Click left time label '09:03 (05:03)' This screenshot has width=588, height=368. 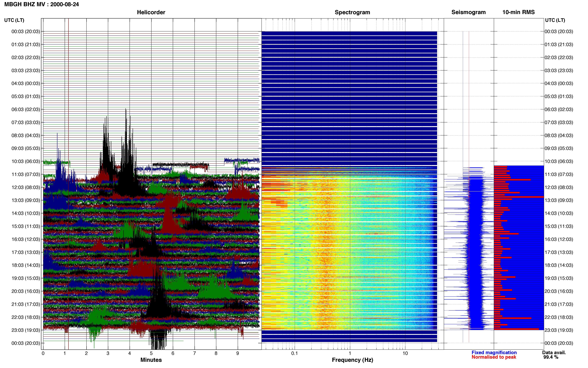tap(26, 148)
